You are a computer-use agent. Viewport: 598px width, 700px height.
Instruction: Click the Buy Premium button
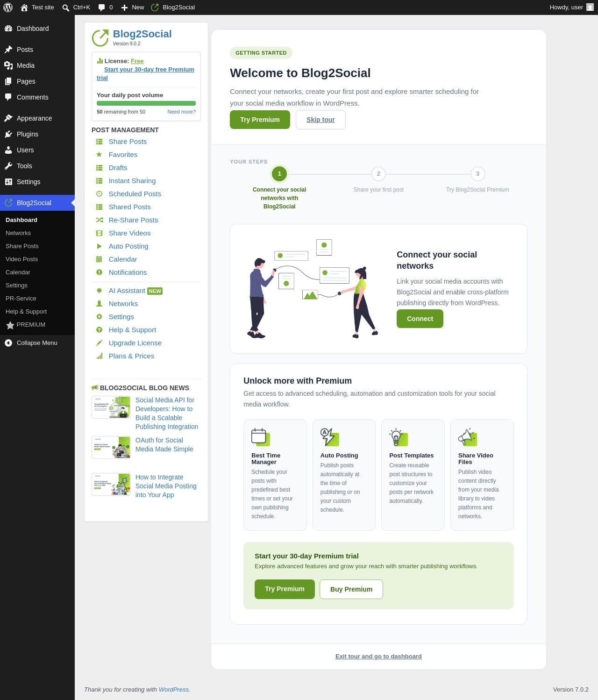(351, 589)
